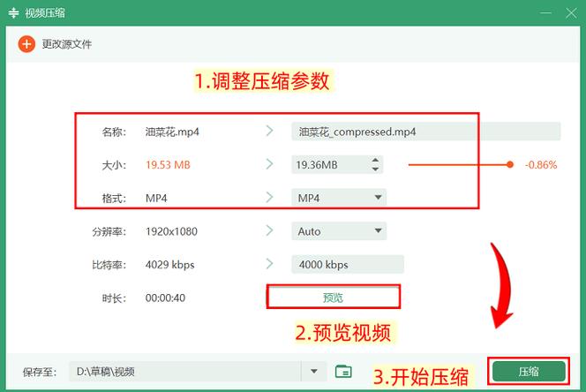Click the 预览 preview button
This screenshot has height=392, width=586.
[333, 297]
